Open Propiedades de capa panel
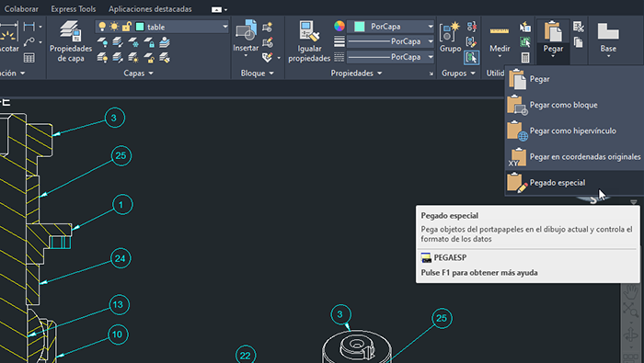This screenshot has width=644, height=363. (71, 41)
